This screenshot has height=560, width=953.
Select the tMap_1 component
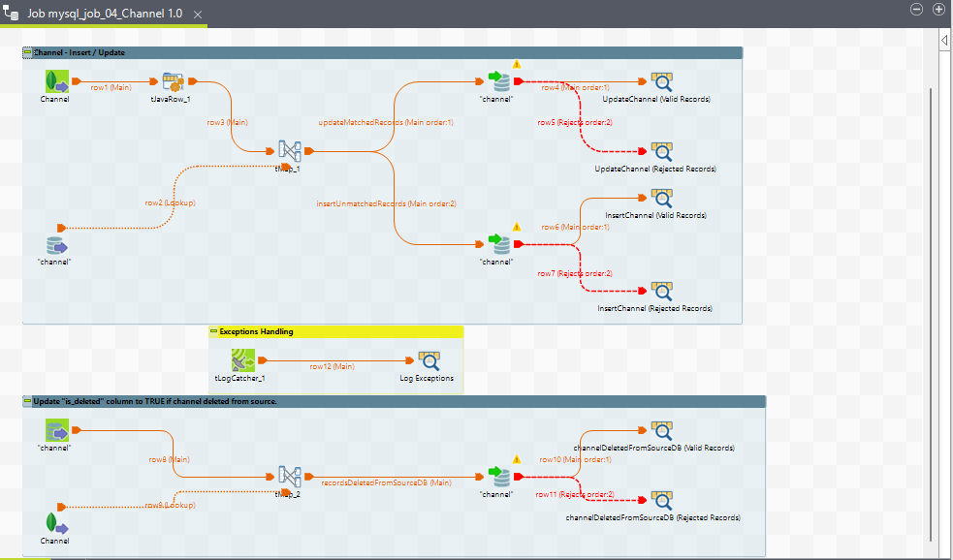pos(289,151)
